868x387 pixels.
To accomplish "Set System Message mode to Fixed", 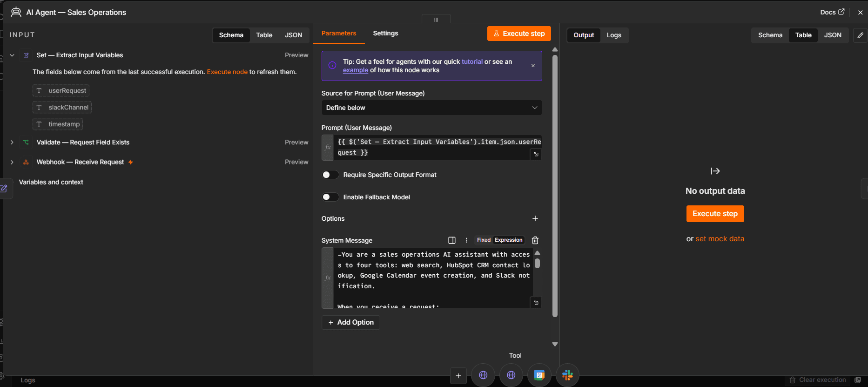I will [x=484, y=240].
